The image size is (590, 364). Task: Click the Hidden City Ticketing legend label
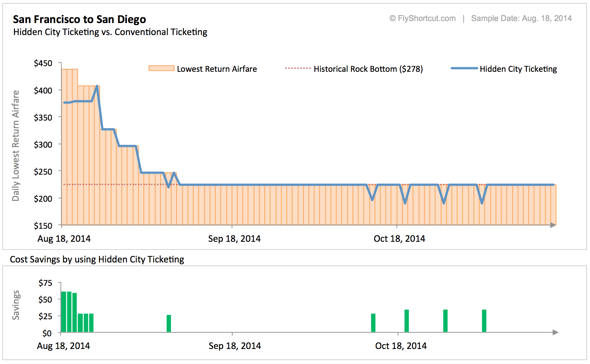pyautogui.click(x=518, y=69)
